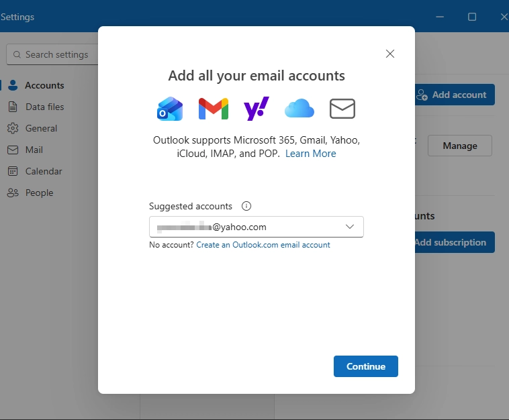Open the People settings section
The width and height of the screenshot is (509, 420).
coord(39,193)
